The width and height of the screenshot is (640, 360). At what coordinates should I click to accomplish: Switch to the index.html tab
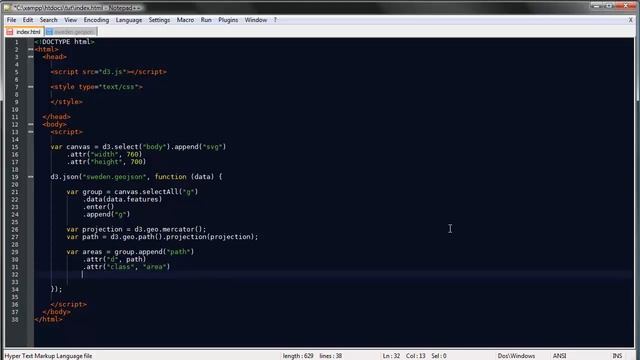[24, 31]
